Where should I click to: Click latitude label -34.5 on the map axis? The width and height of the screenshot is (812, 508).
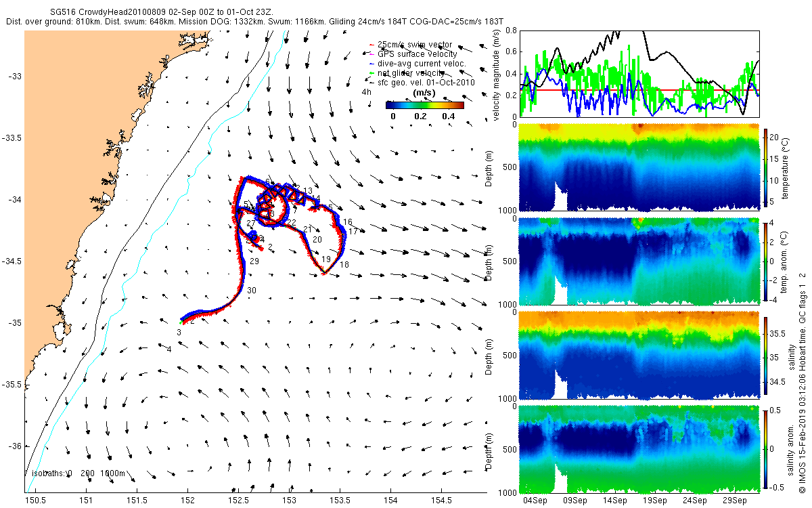(x=12, y=261)
